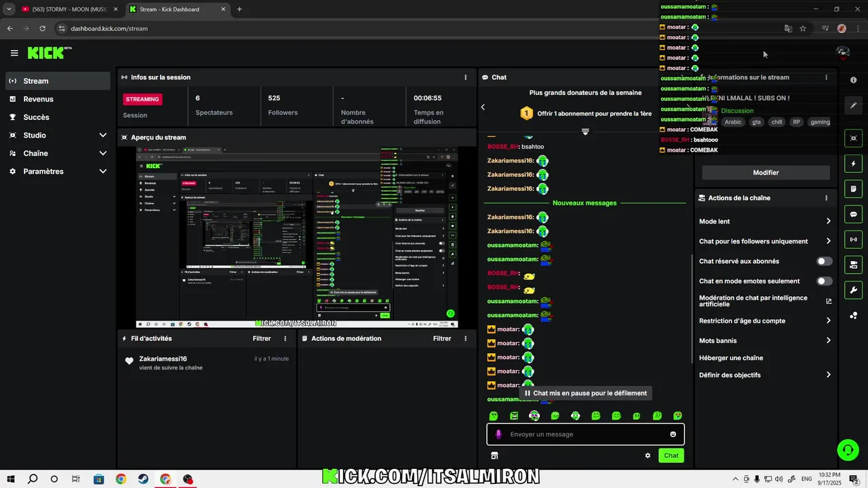The height and width of the screenshot is (488, 868).
Task: Click the three-dots cluster icon in right sidebar
Action: pyautogui.click(x=853, y=315)
